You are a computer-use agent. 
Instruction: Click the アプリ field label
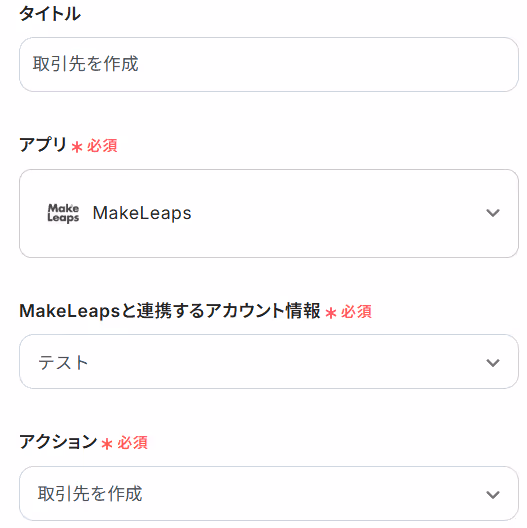pyautogui.click(x=43, y=145)
